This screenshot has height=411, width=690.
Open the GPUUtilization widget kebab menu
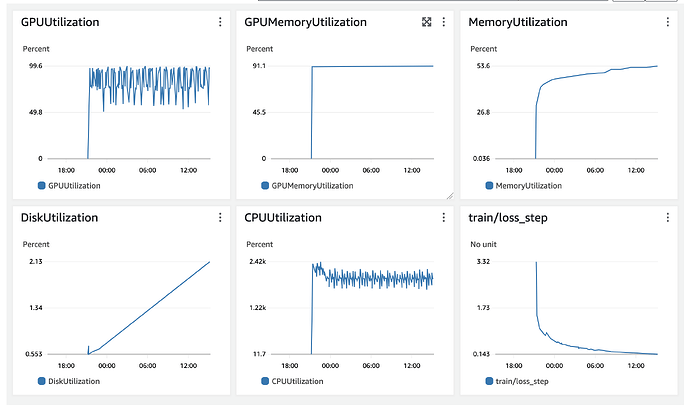tap(220, 21)
